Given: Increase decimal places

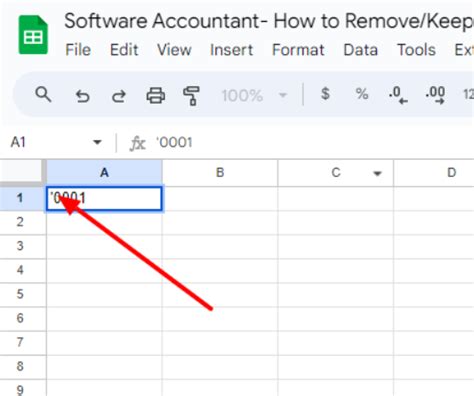Looking at the screenshot, I should click(x=435, y=95).
